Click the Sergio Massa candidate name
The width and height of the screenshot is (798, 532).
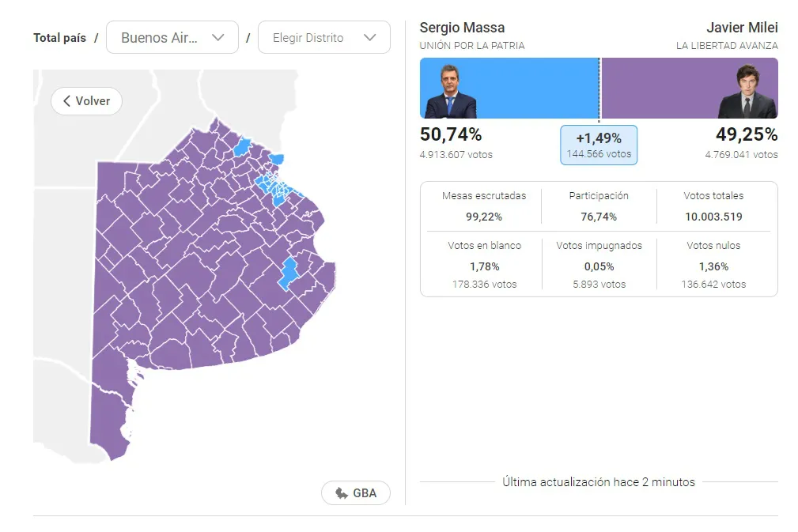point(462,28)
